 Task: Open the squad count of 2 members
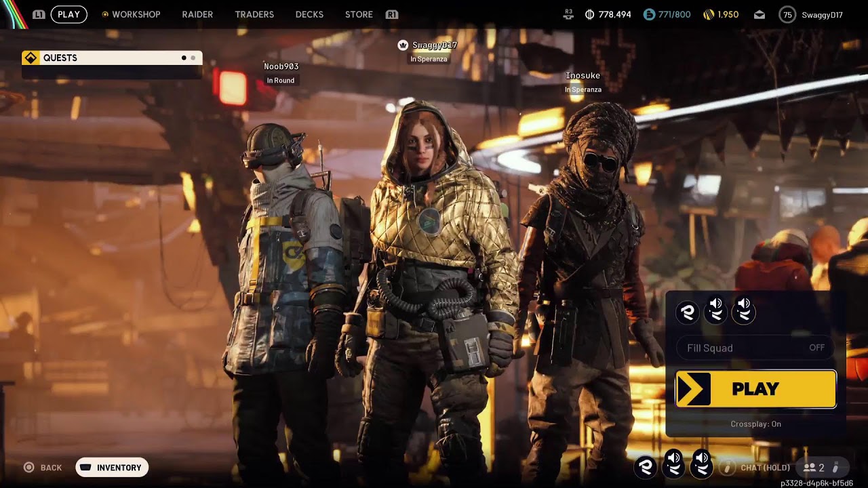pyautogui.click(x=814, y=468)
